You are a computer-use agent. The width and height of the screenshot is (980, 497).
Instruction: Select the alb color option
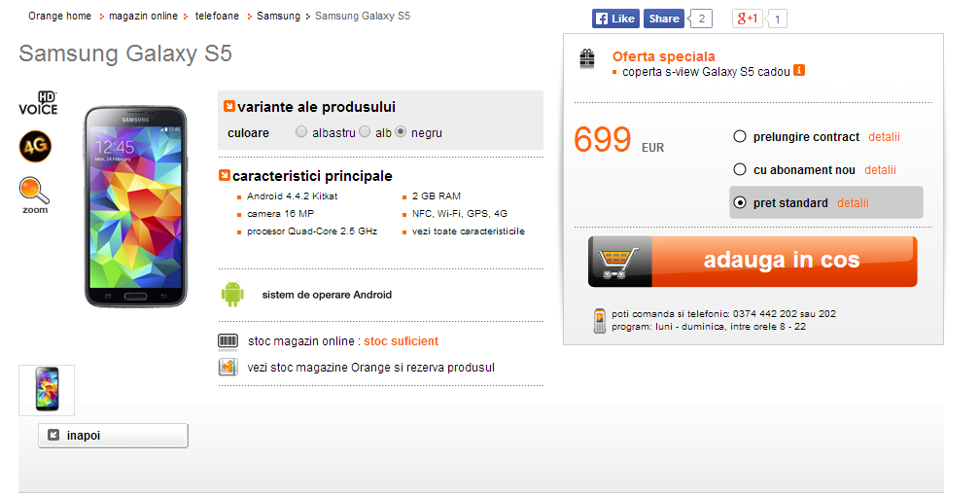coord(365,132)
